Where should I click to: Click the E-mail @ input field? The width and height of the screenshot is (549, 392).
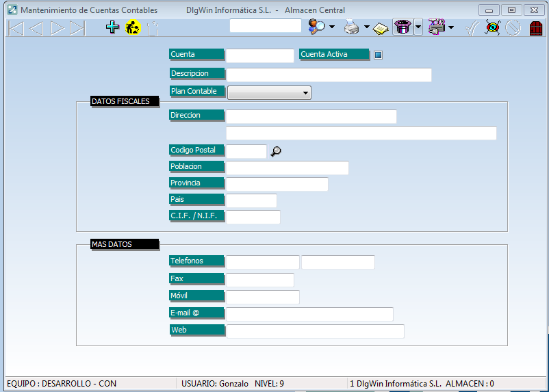coord(309,314)
